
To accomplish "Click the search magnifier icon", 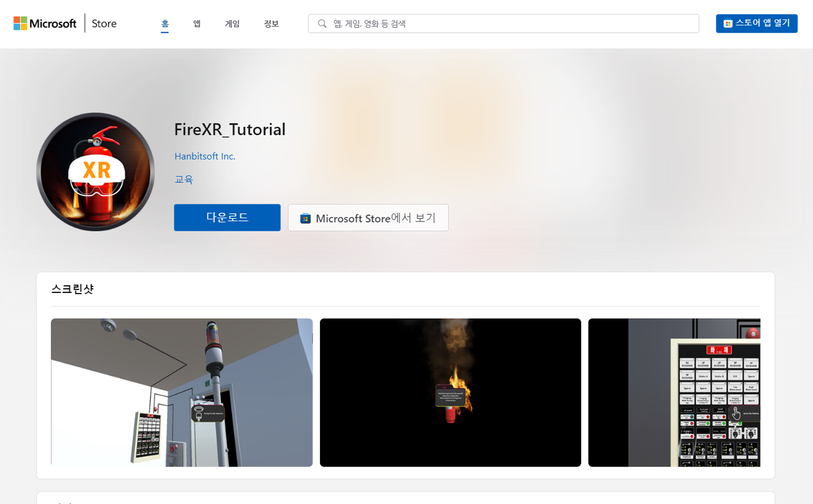I will coord(322,24).
